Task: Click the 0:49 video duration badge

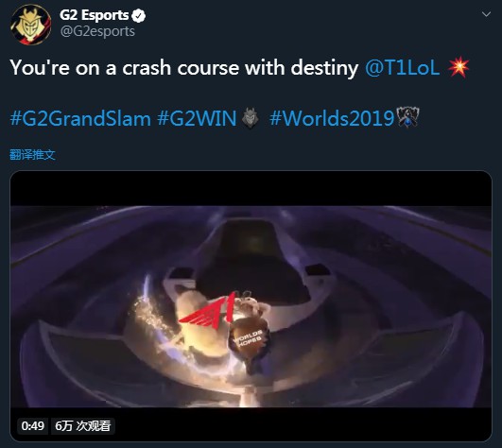Action: point(33,426)
